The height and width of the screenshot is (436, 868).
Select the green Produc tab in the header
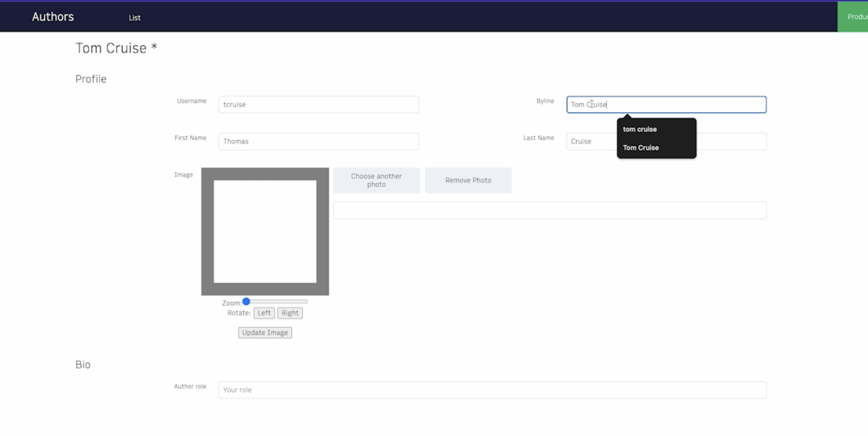852,17
